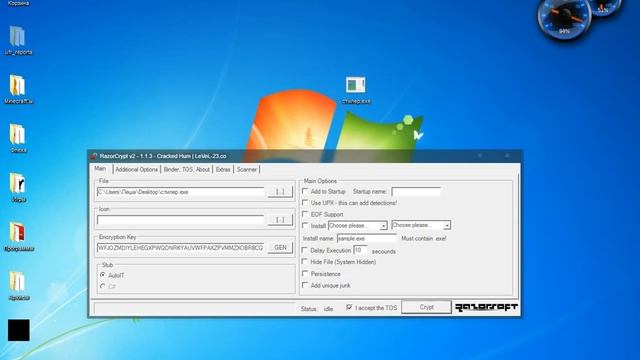The image size is (640, 360).
Task: Click the 'Must contain .exe!' note
Action: tap(424, 238)
